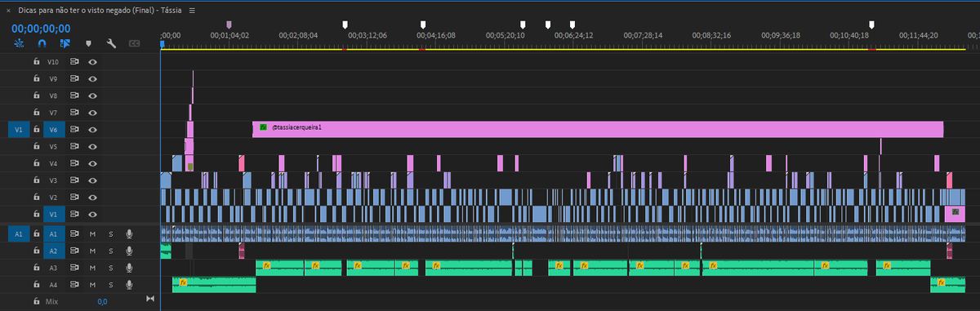Toggle sync lock on track V9

[x=73, y=78]
